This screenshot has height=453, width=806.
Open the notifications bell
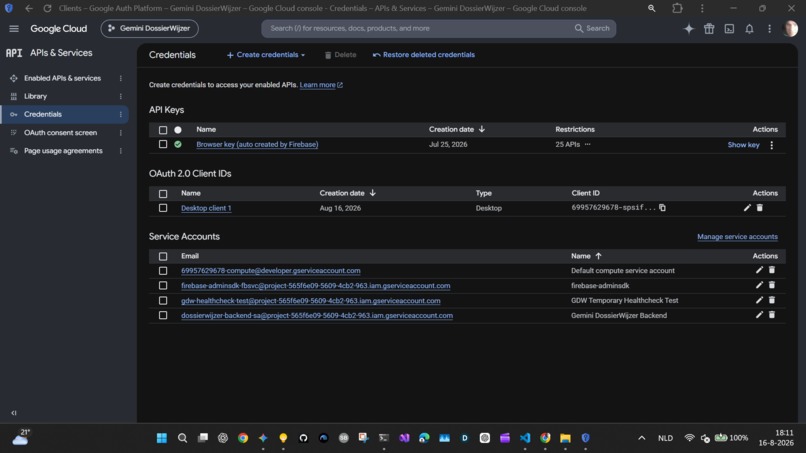[x=749, y=29]
